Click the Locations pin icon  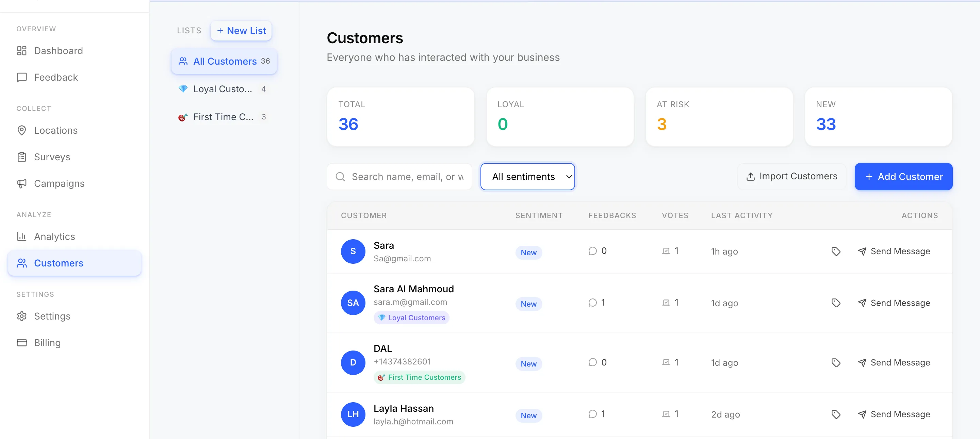22,130
